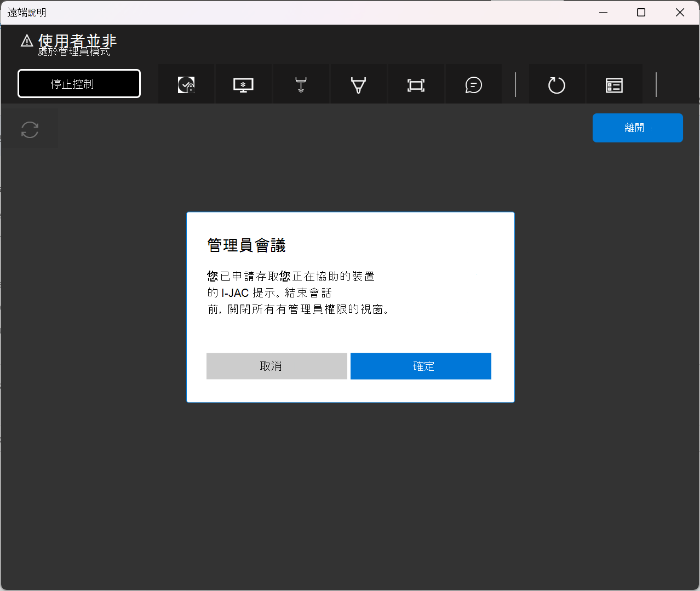The width and height of the screenshot is (700, 591).
Task: Click the circular restart arrow icon
Action: pos(556,85)
